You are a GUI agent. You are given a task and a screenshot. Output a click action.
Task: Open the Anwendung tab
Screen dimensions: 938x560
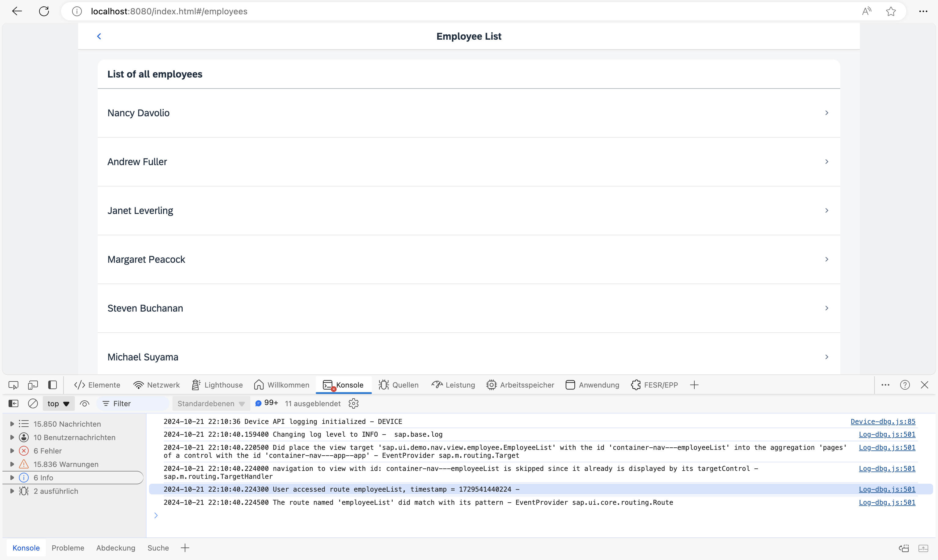(x=592, y=385)
